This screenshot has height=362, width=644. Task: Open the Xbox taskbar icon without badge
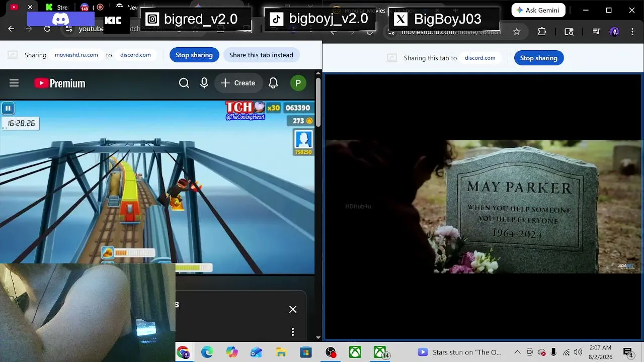click(355, 352)
